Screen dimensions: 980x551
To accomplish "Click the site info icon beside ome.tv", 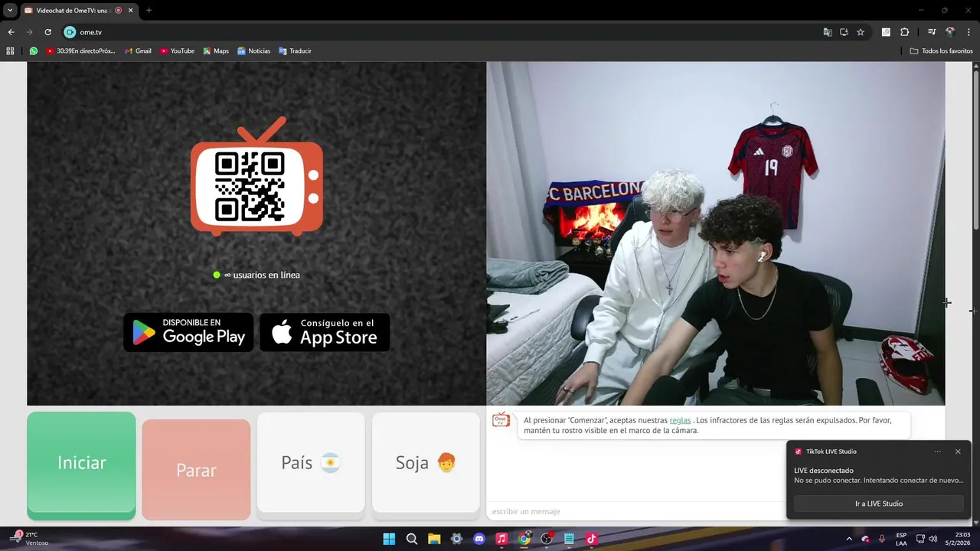I will click(x=70, y=32).
